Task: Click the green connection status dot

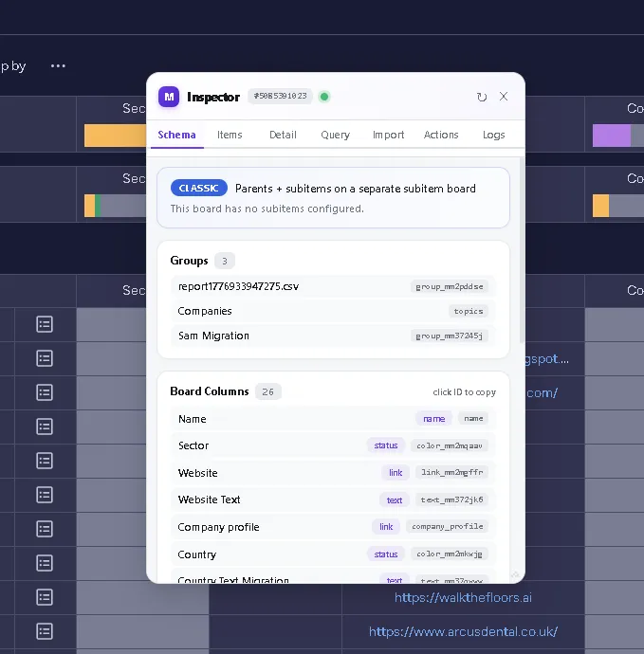Action: (323, 97)
